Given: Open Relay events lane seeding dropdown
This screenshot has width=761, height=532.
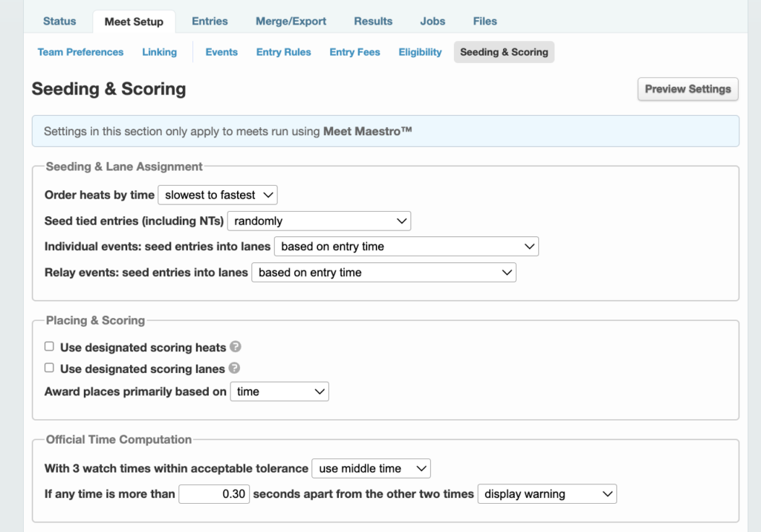Looking at the screenshot, I should (x=384, y=272).
